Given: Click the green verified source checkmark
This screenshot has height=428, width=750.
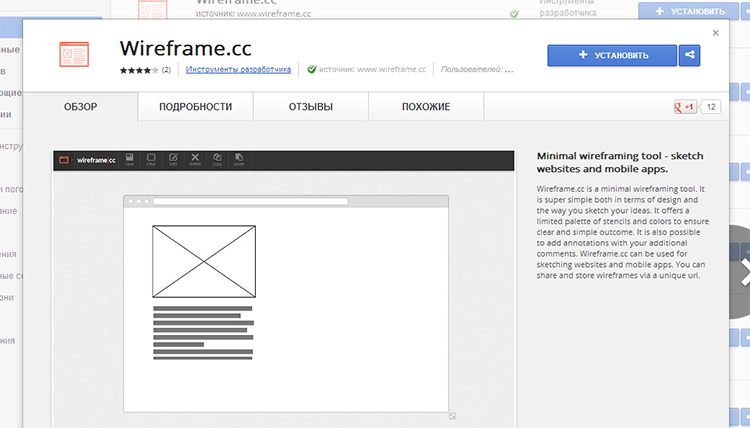Looking at the screenshot, I should [312, 69].
